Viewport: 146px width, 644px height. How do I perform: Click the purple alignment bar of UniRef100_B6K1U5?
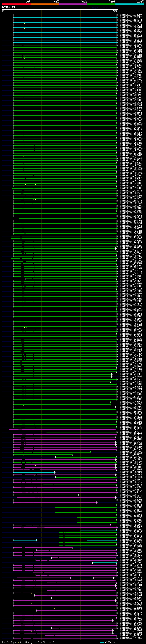(x=65, y=412)
